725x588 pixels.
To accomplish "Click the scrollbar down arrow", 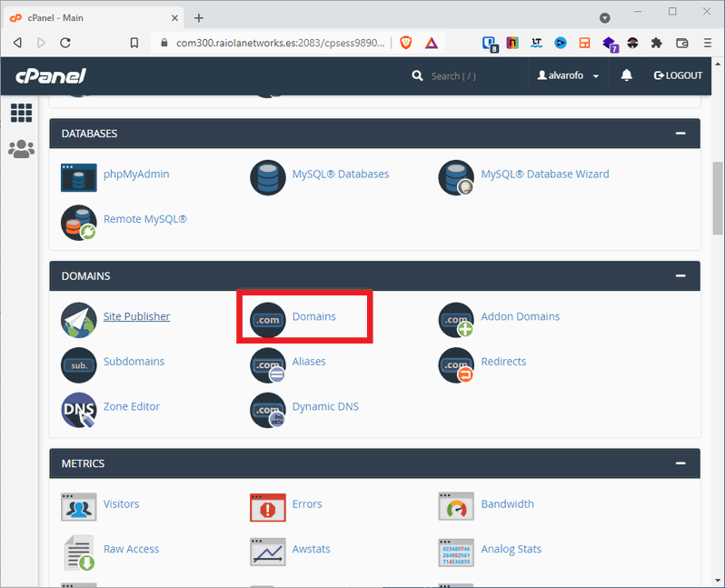I will tap(718, 580).
